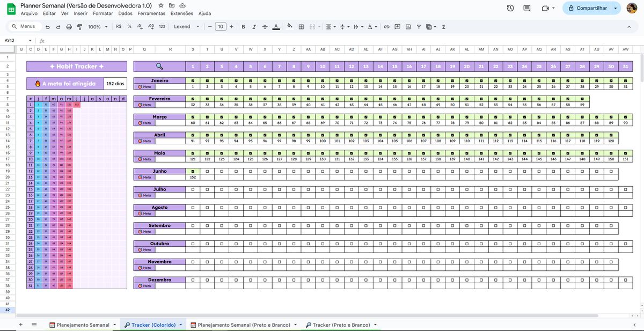This screenshot has height=331, width=644.
Task: Select the paint format tool
Action: [80, 26]
